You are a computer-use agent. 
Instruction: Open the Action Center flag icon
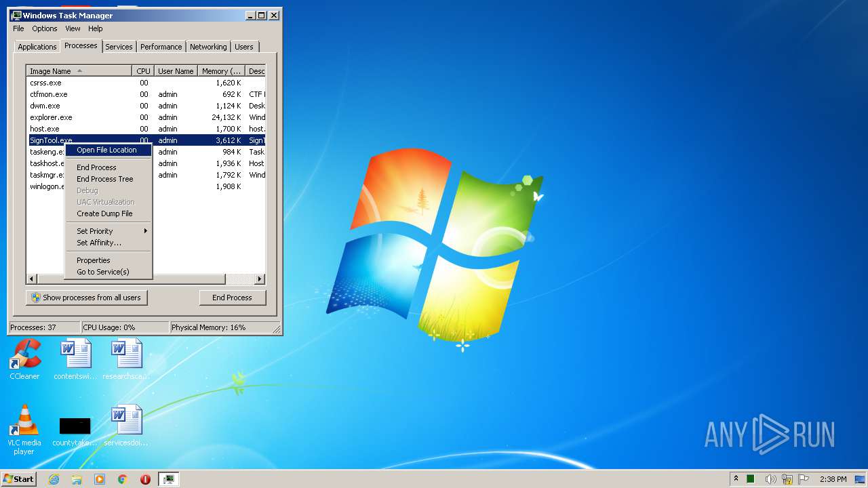tap(804, 479)
